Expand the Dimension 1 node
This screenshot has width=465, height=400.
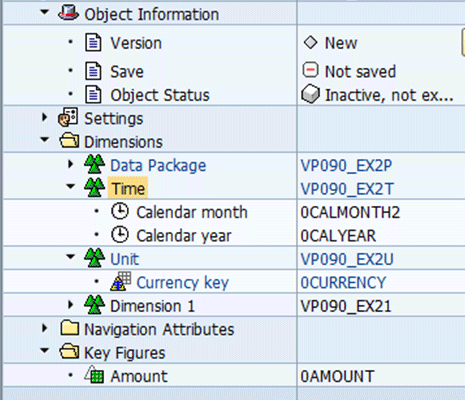tap(70, 305)
